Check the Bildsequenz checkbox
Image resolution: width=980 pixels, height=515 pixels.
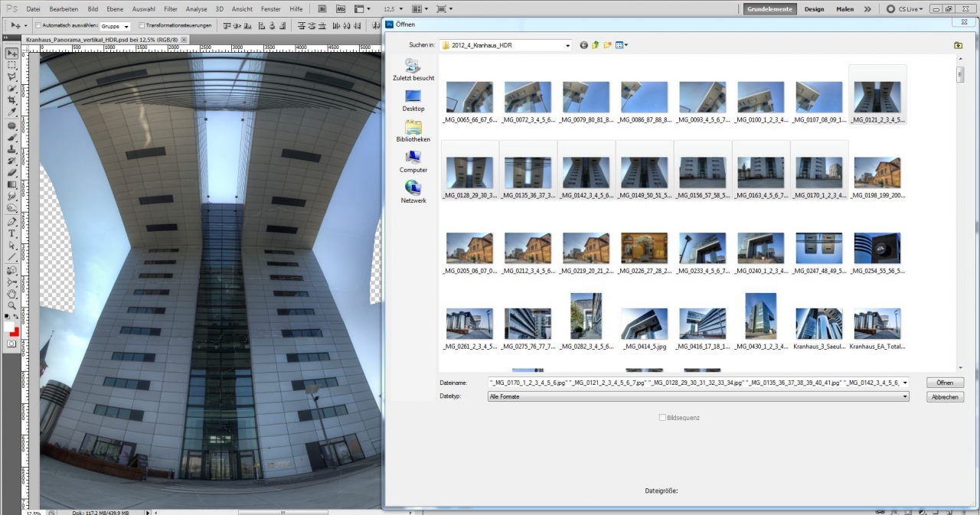click(662, 418)
